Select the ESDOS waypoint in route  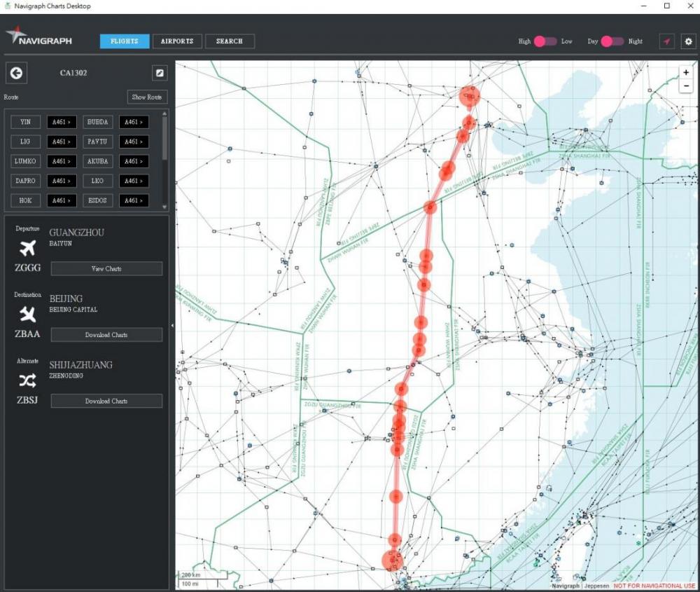(x=97, y=200)
